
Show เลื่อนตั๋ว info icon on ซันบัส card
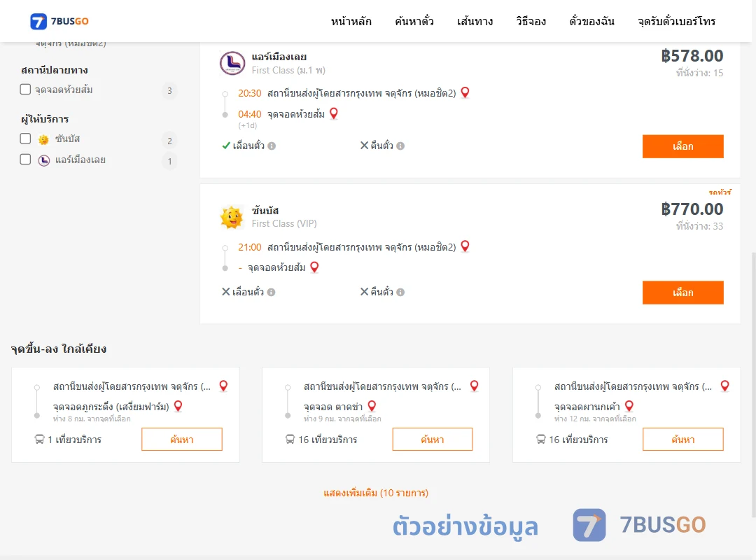[x=272, y=292]
